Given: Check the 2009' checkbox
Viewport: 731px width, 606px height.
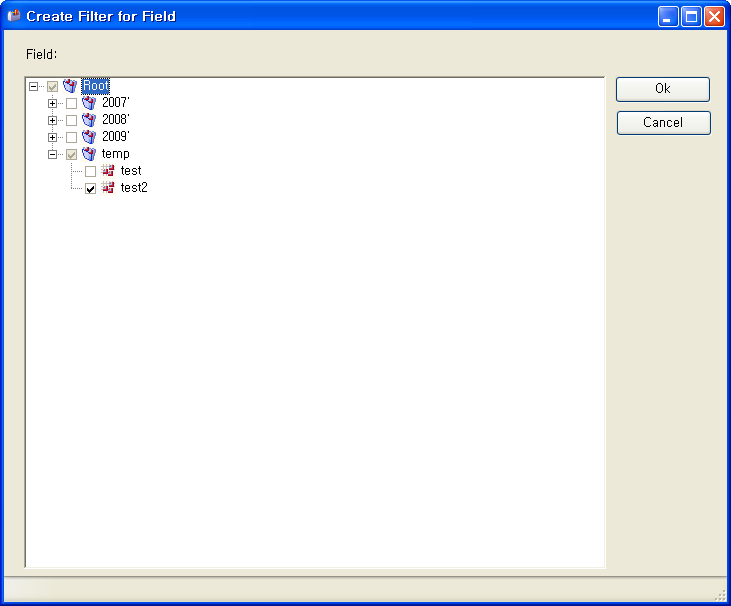Looking at the screenshot, I should pos(71,137).
